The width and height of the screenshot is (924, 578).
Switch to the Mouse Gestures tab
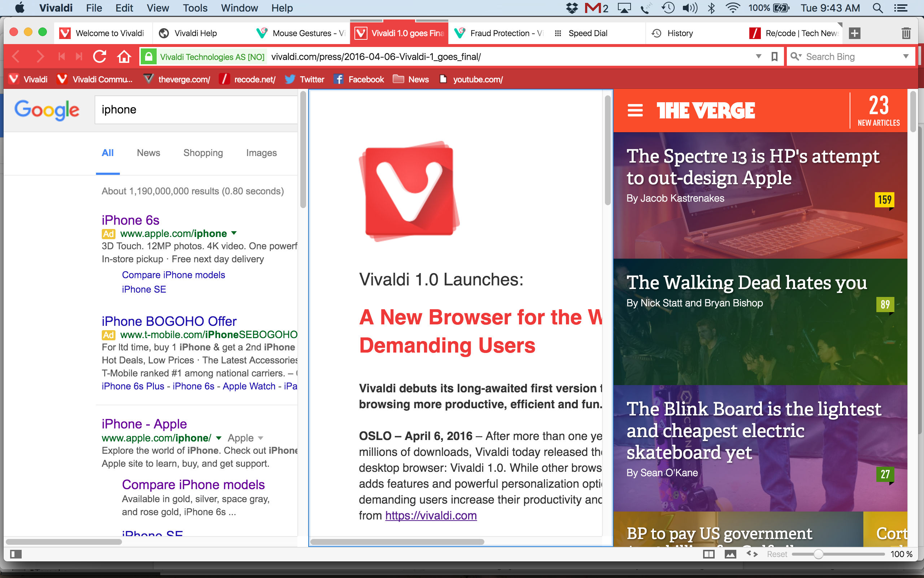click(301, 33)
